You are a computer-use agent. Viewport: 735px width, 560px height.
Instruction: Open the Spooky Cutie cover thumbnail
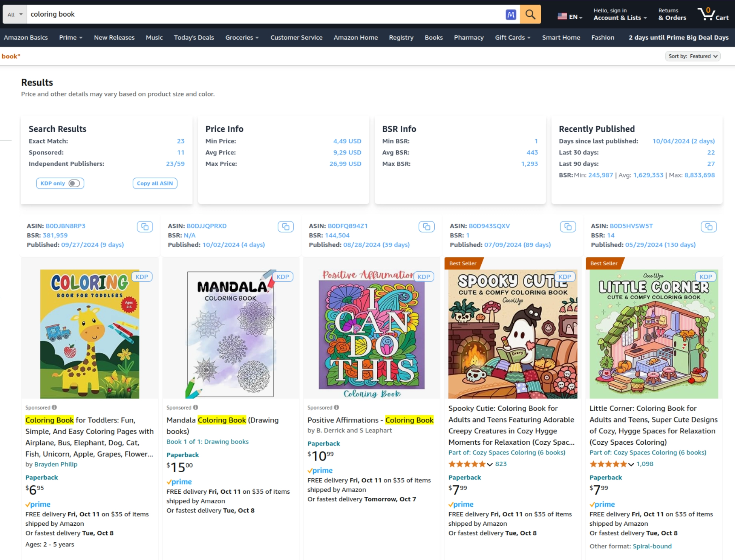click(513, 334)
